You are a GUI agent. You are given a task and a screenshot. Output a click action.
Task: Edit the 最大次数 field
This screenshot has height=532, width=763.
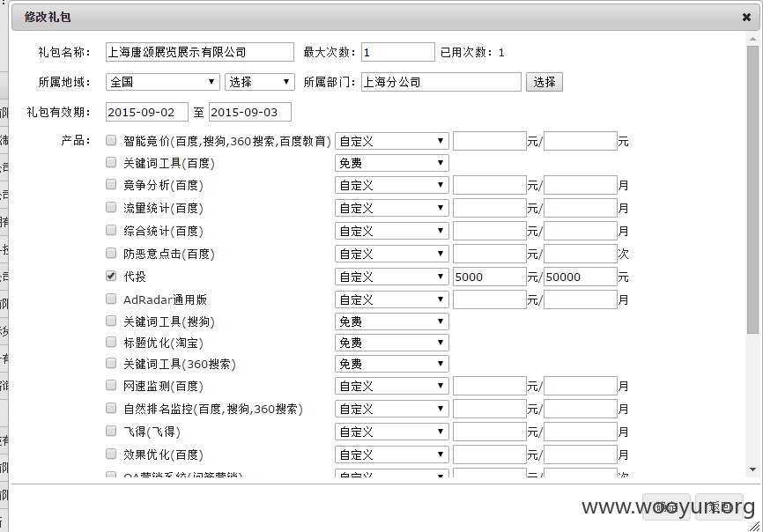tap(397, 52)
